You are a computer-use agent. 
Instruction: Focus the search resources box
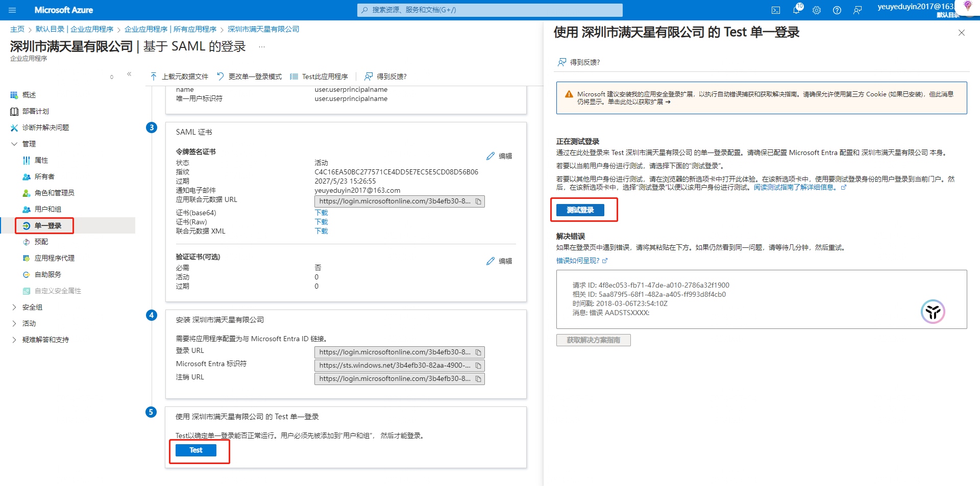pyautogui.click(x=490, y=10)
